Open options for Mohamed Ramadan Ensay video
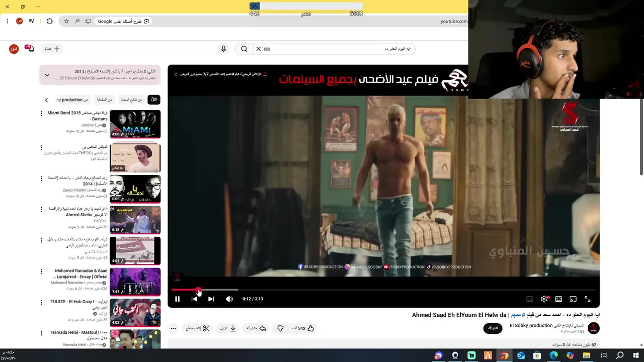The image size is (644, 362). click(x=41, y=271)
